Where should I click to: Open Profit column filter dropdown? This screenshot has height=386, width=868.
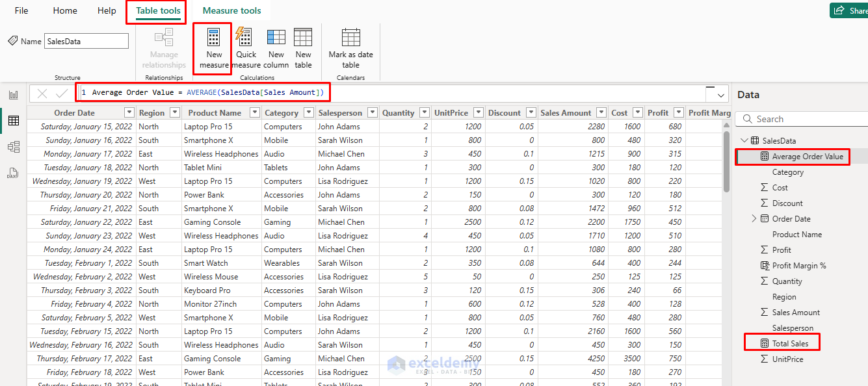click(678, 112)
